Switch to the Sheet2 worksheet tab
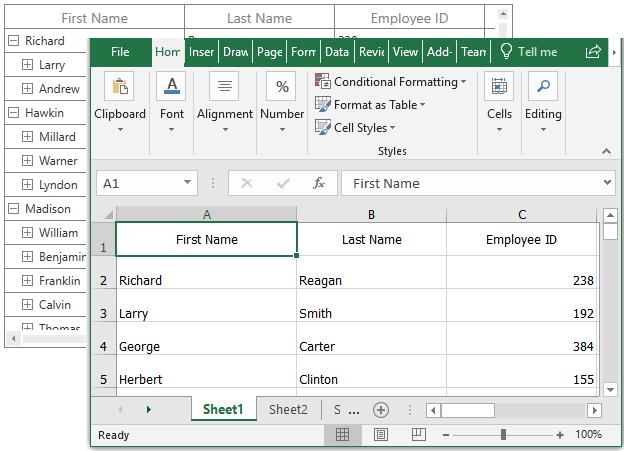 coord(288,409)
